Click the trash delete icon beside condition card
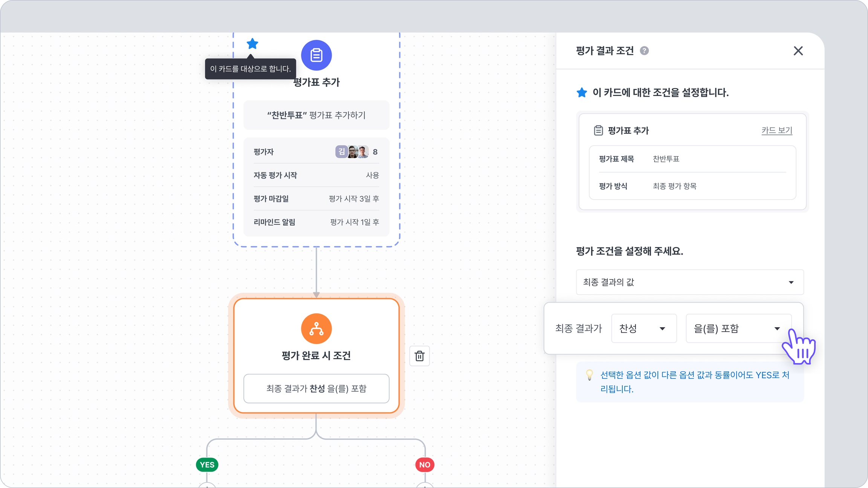The height and width of the screenshot is (488, 868). pyautogui.click(x=419, y=356)
